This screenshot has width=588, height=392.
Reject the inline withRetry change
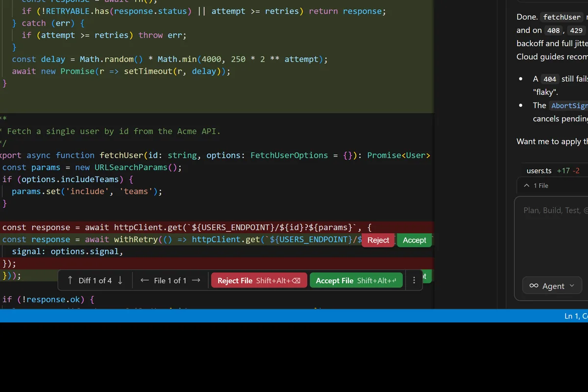coord(378,240)
